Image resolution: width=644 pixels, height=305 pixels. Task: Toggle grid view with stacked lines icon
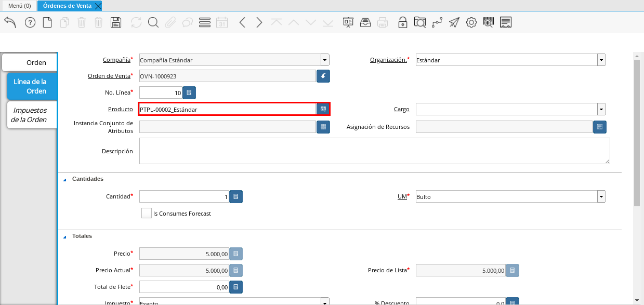click(x=205, y=22)
